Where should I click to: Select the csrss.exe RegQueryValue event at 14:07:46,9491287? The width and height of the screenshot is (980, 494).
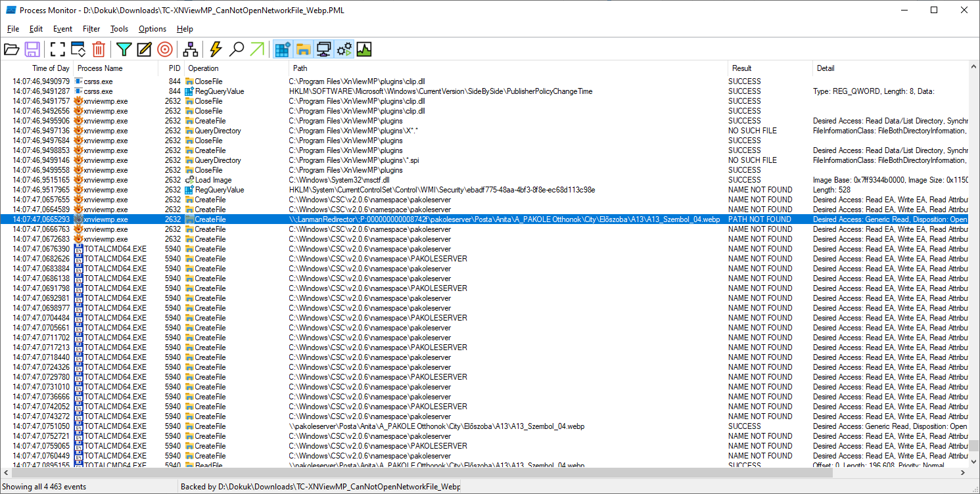(484, 91)
